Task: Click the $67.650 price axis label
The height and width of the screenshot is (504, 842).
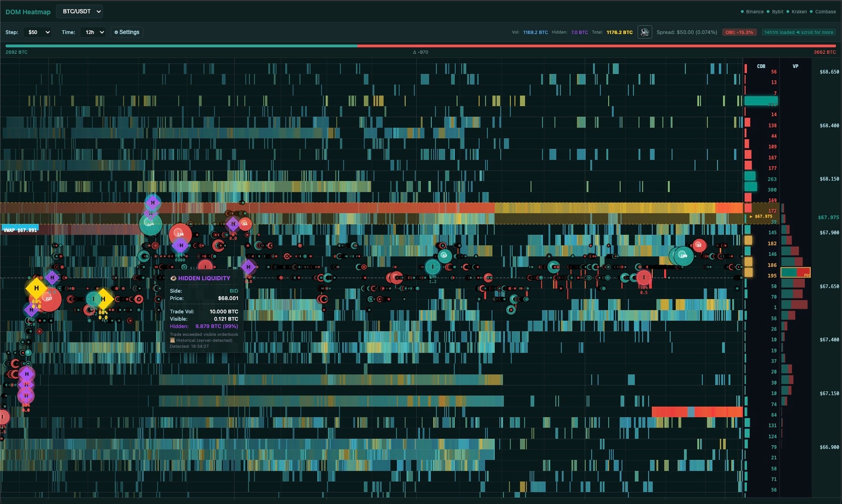Action: (829, 286)
